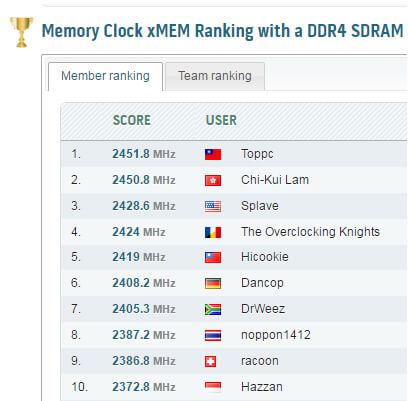Viewport: 408px width, 401px height.
Task: Click the Memory Clock xMEM Ranking heading
Action: coord(222,31)
